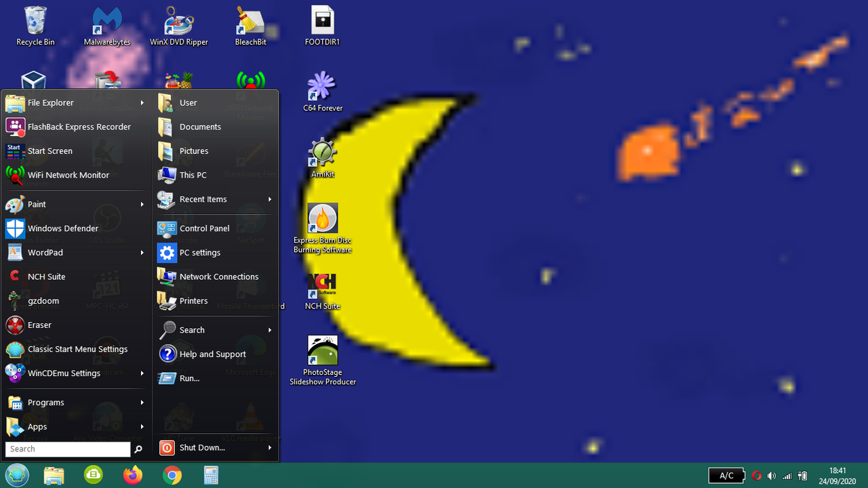Select Start Screen in the Start menu
This screenshot has height=488, width=868.
coord(76,151)
